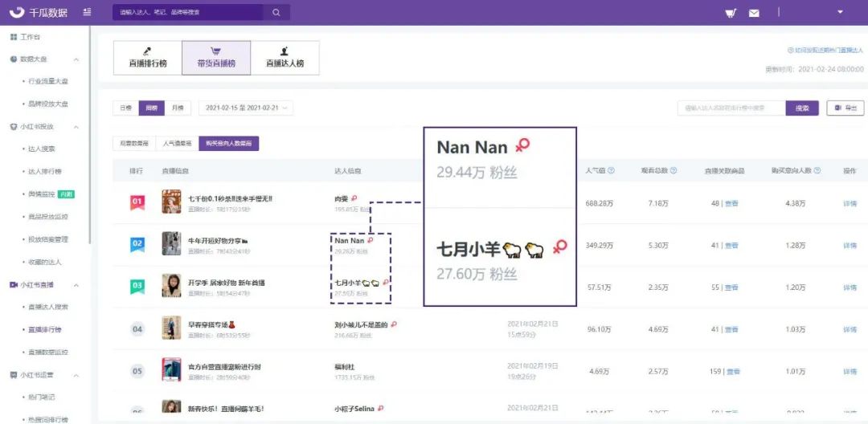Viewport: 868px width, 424px height.
Task: Open the 七千份0.1秒杀 livestream thumbnail
Action: click(171, 202)
